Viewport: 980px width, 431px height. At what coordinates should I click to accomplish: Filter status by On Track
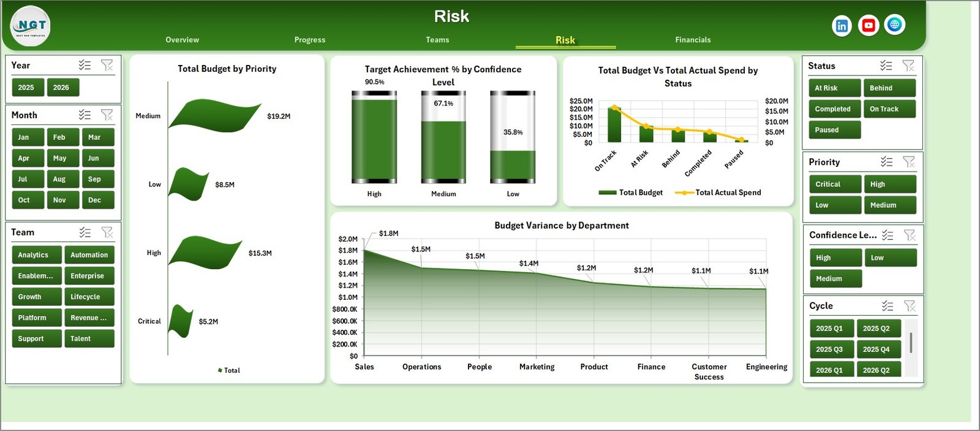click(889, 109)
